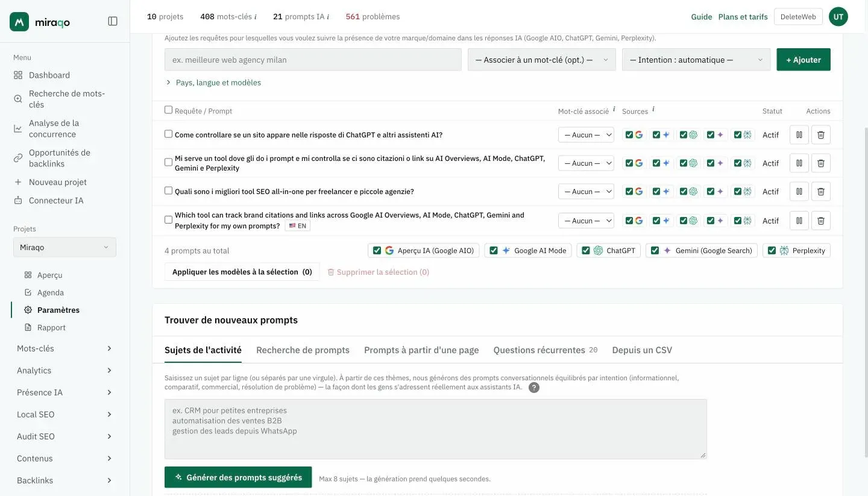Expand the Présence IA sidebar menu

tap(64, 392)
